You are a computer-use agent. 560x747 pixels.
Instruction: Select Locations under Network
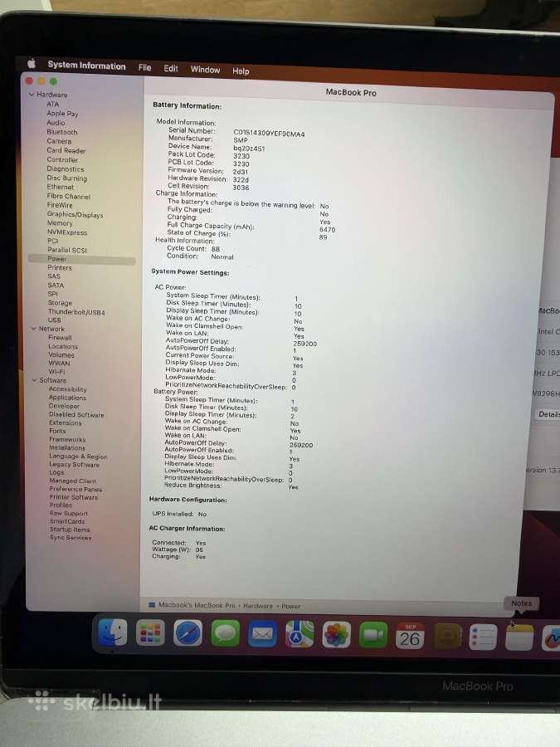[x=63, y=346]
